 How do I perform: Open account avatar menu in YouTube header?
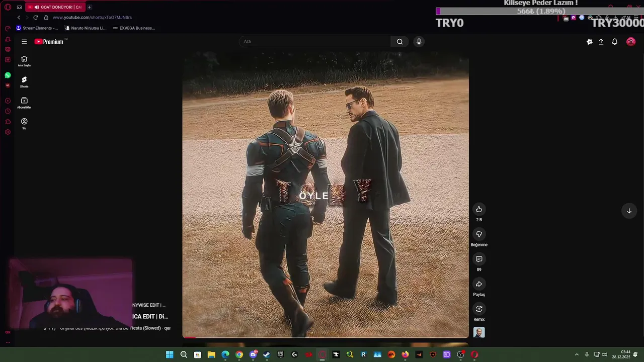coord(630,42)
